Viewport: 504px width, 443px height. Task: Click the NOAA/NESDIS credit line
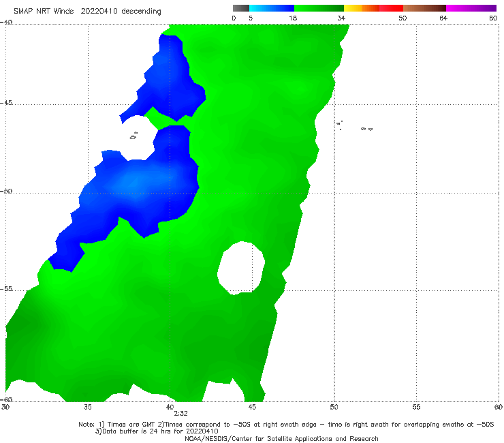(281, 438)
